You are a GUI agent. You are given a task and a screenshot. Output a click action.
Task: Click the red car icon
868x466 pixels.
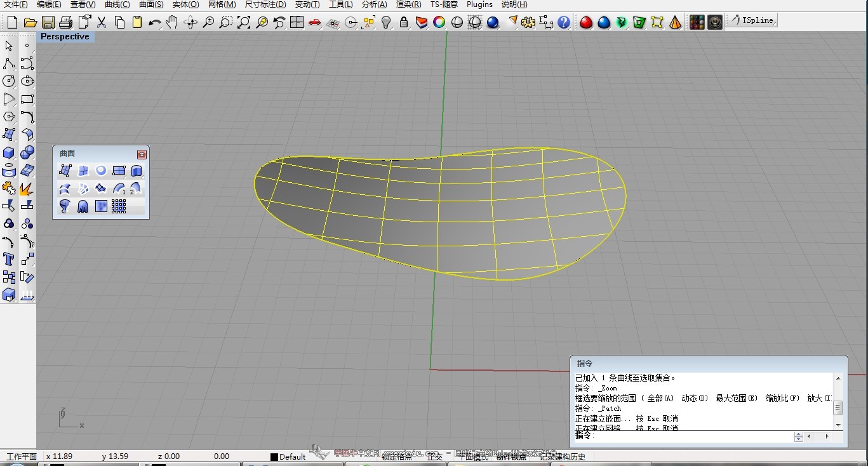coord(314,22)
